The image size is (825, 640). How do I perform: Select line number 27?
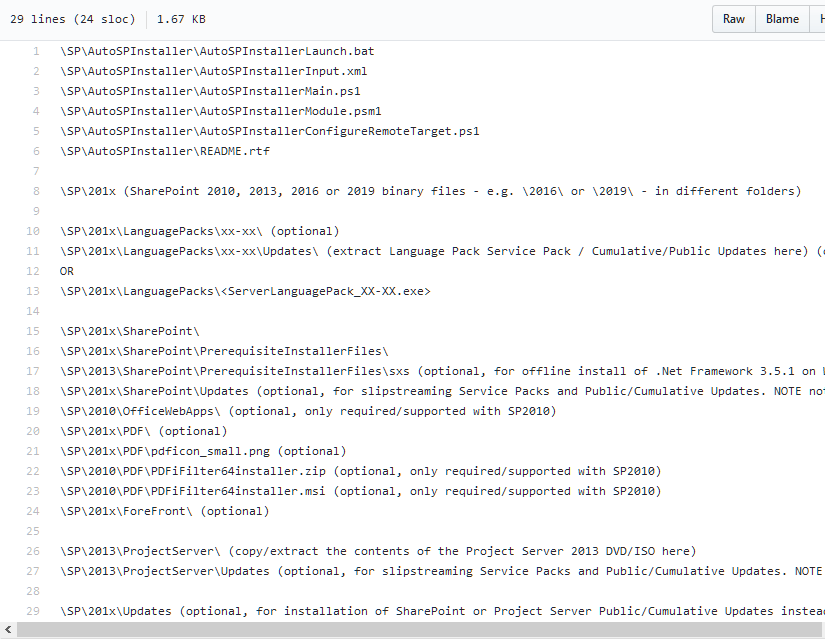click(x=33, y=571)
